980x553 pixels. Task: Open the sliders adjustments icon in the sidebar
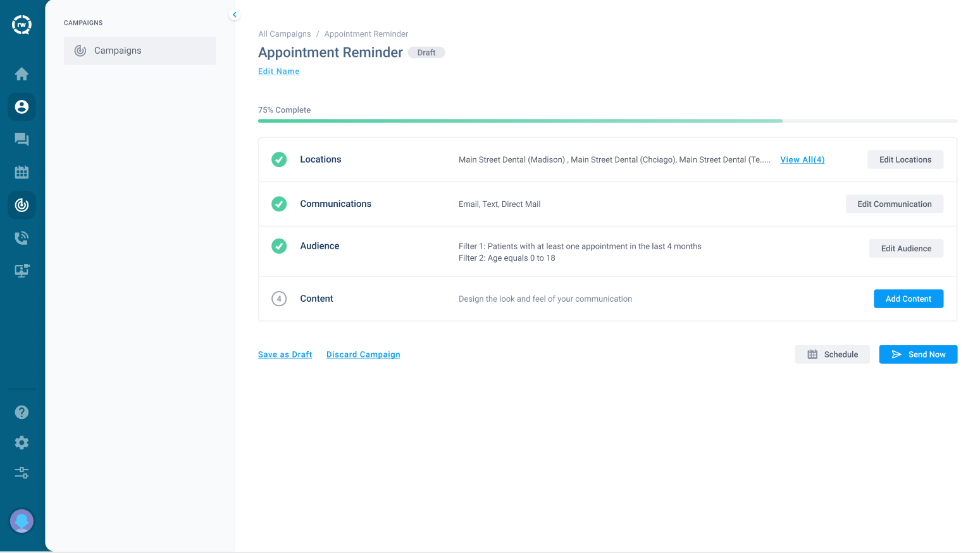coord(22,473)
